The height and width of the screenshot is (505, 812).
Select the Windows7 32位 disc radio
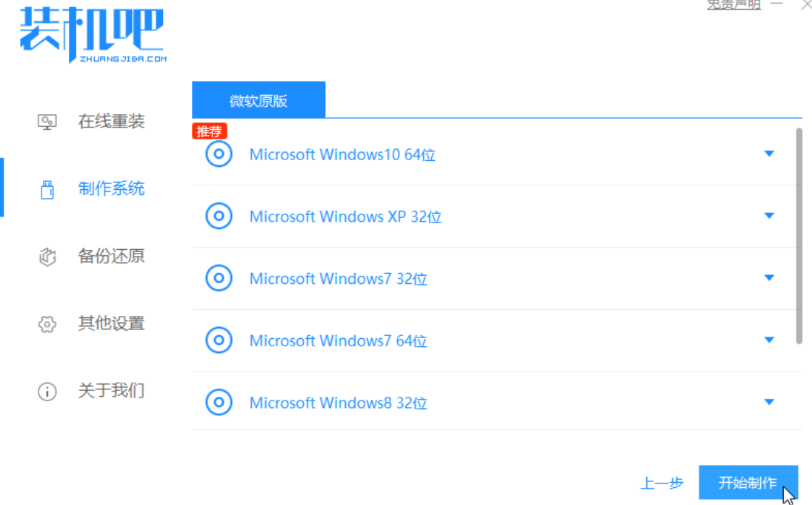coord(219,279)
